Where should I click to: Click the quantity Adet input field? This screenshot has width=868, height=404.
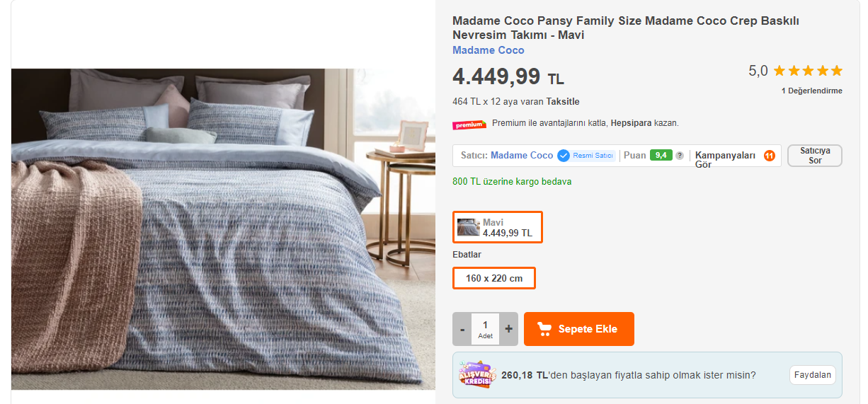click(485, 329)
